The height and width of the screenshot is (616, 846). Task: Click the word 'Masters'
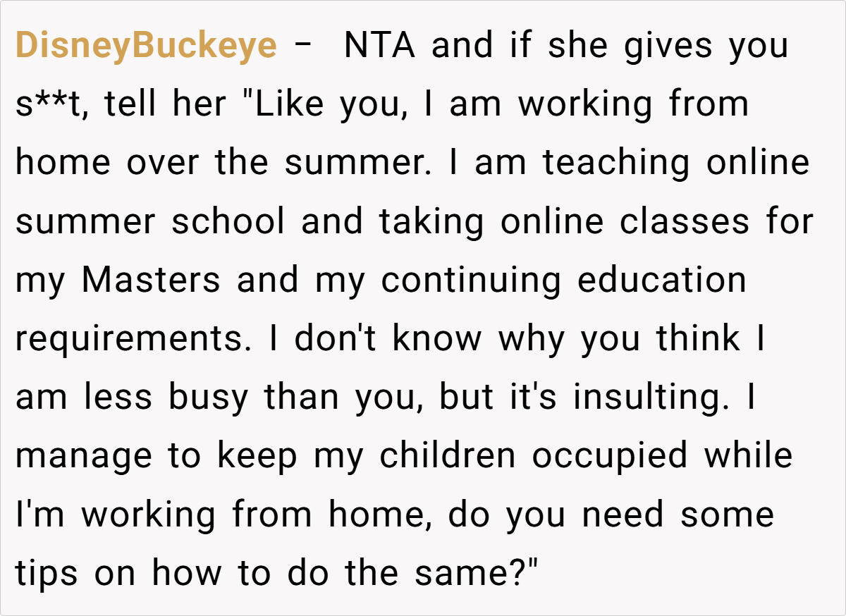tap(150, 280)
